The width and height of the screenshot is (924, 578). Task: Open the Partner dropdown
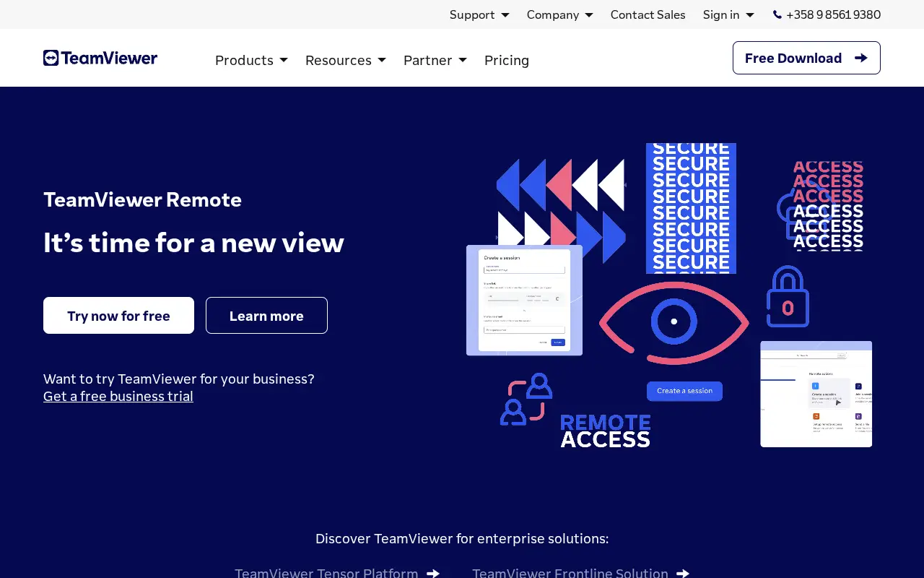tap(435, 60)
